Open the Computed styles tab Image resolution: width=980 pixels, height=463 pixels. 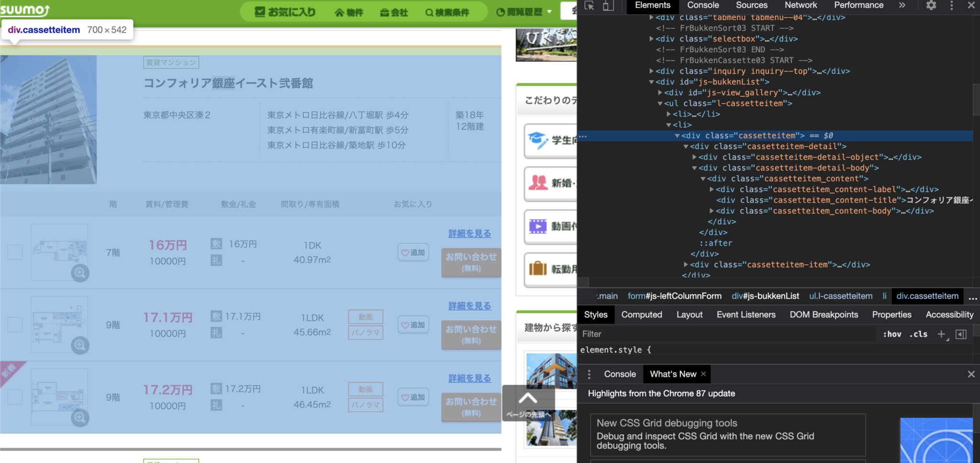[x=642, y=315]
